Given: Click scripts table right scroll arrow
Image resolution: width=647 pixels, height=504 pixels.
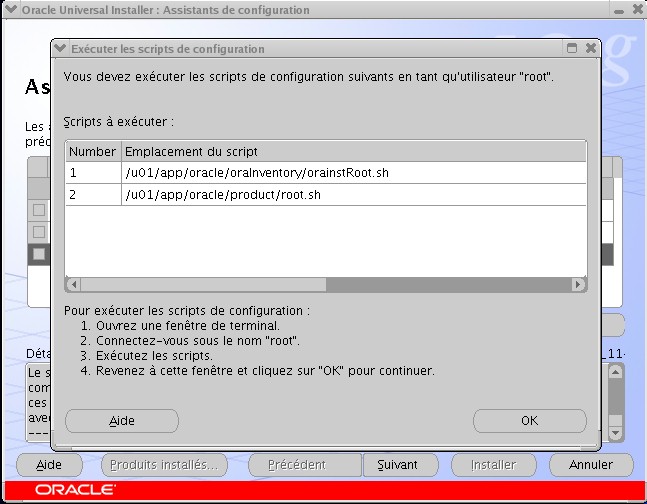Looking at the screenshot, I should 578,284.
